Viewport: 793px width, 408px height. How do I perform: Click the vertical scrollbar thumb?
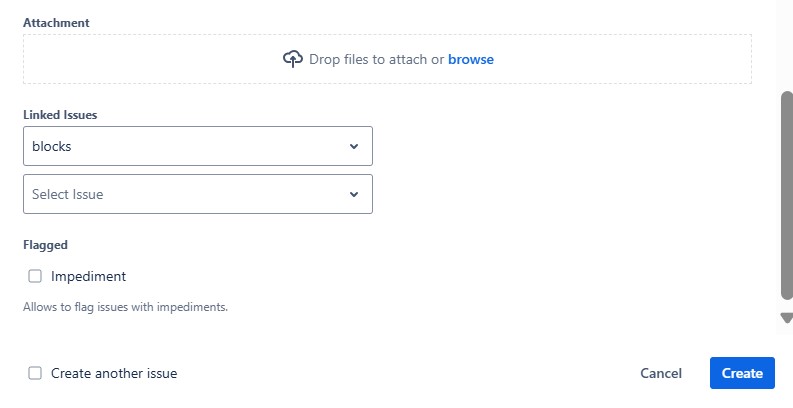click(786, 195)
